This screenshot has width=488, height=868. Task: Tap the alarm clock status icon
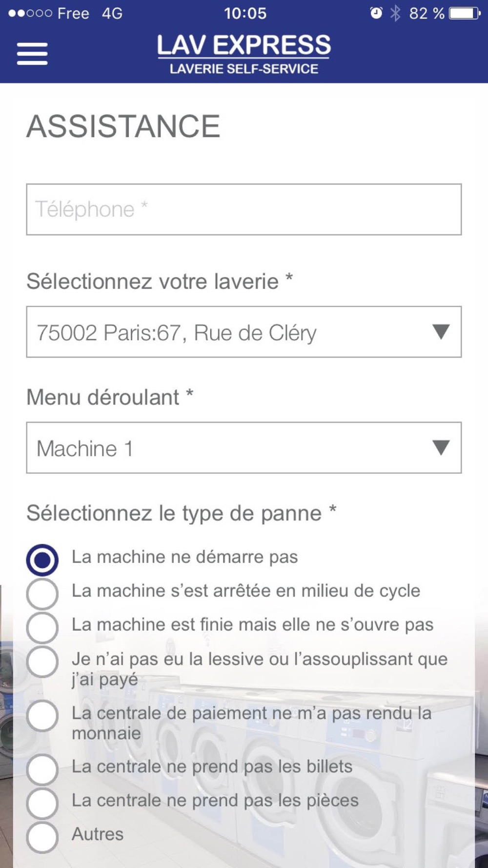pyautogui.click(x=376, y=13)
